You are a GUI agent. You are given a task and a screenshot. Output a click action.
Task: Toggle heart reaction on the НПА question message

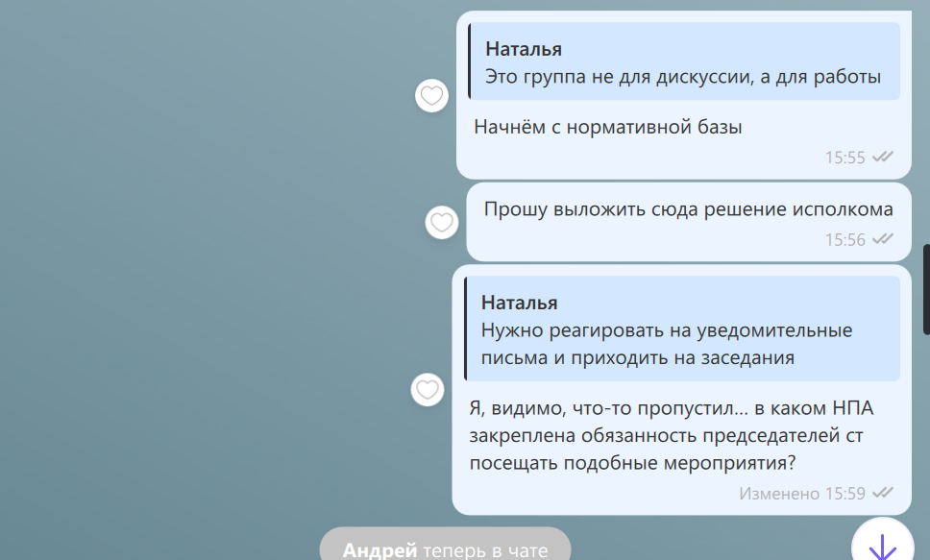point(428,389)
